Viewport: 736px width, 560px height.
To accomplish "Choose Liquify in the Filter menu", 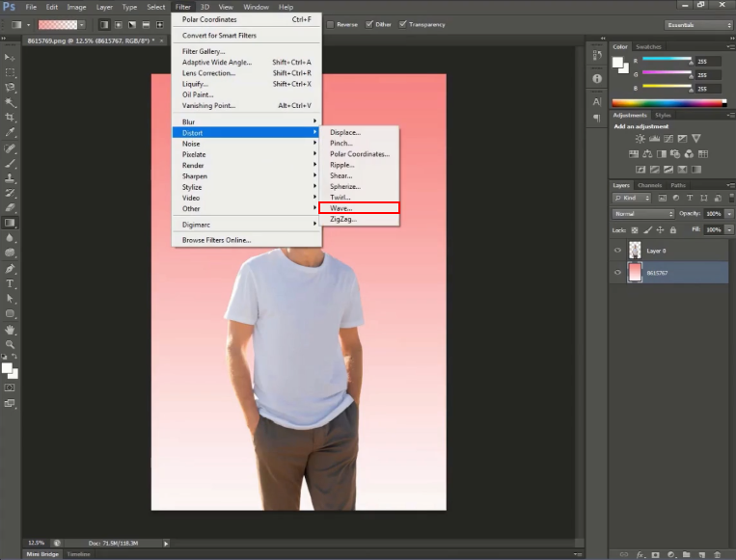I will coord(246,84).
